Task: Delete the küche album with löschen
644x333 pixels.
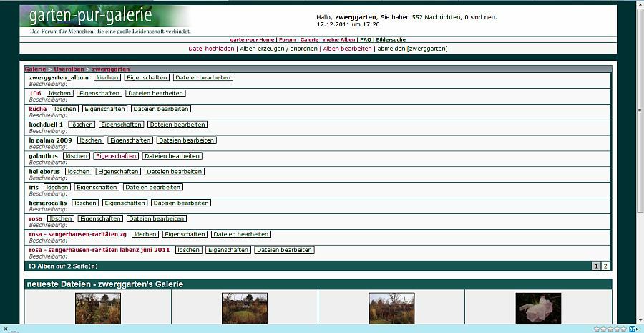Action: click(64, 109)
